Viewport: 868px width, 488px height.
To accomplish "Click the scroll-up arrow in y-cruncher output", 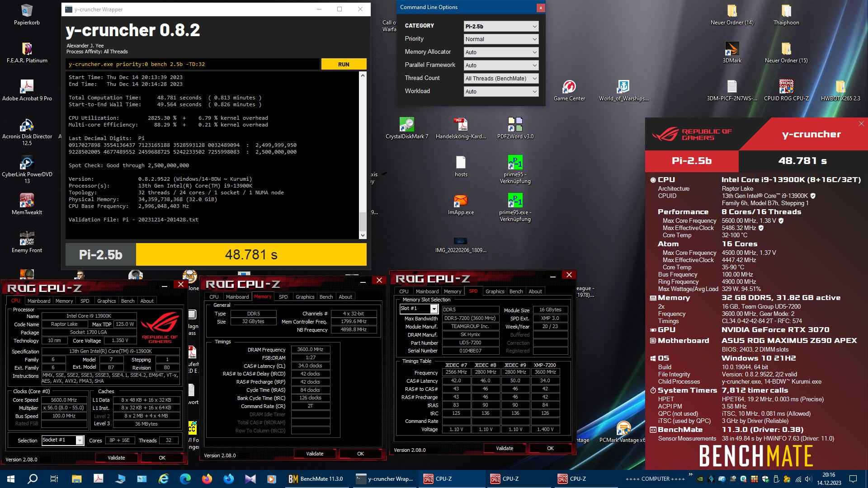I will pos(363,75).
